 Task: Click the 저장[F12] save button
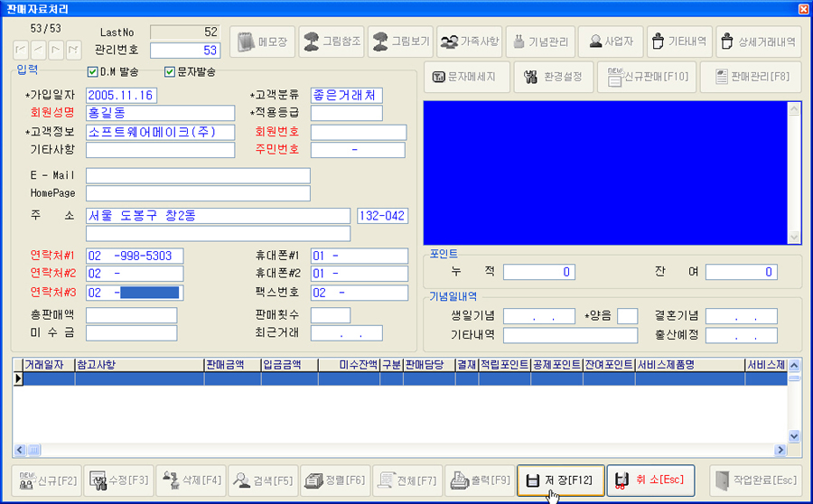pyautogui.click(x=561, y=481)
